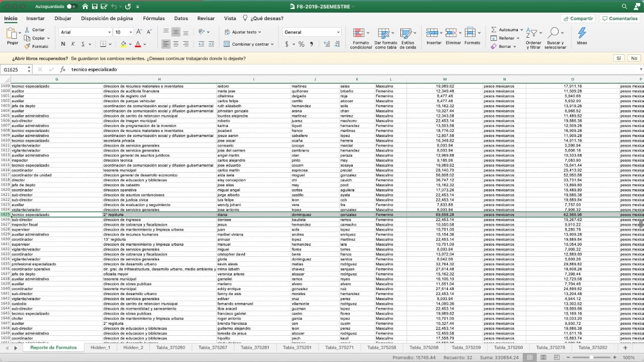Toggle bold formatting with N button

(x=63, y=44)
